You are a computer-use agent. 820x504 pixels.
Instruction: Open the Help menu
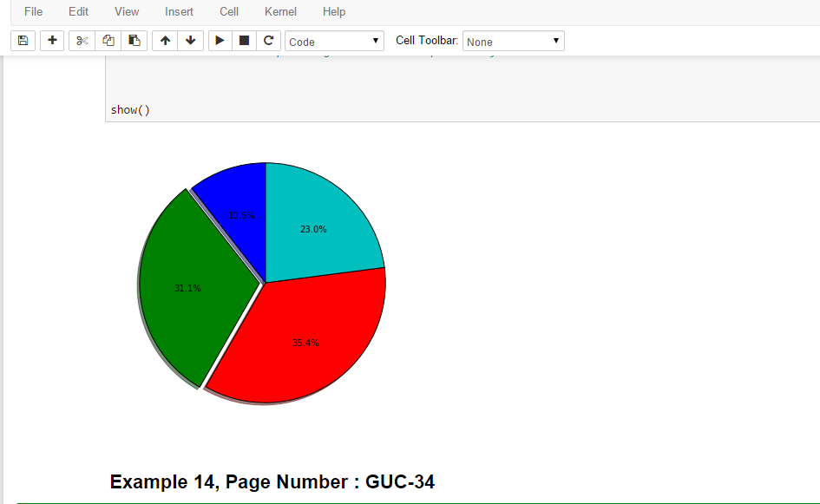coord(333,12)
